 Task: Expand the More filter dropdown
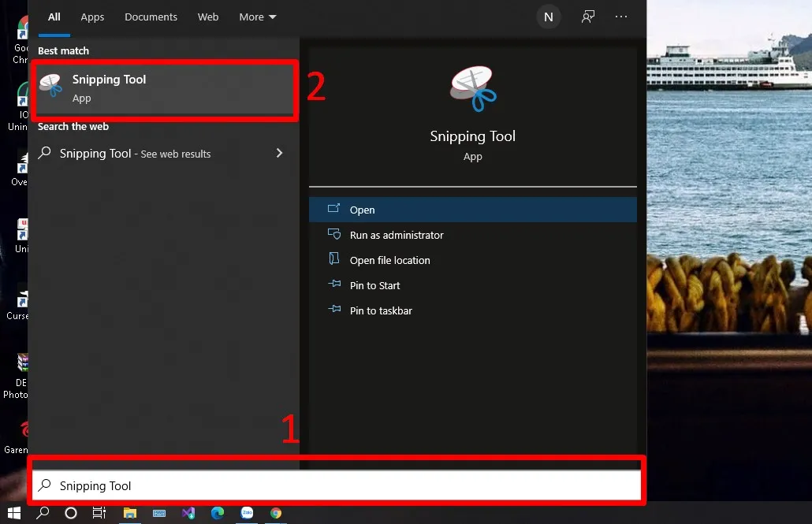257,17
